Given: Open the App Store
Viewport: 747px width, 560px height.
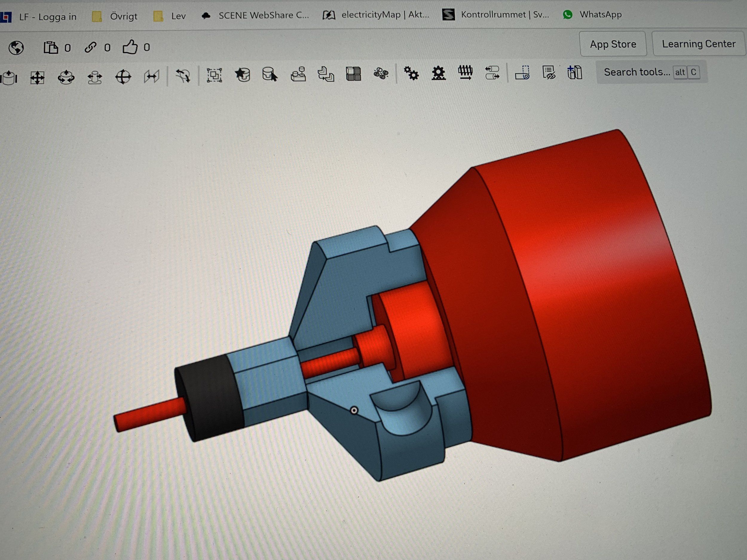Looking at the screenshot, I should pyautogui.click(x=613, y=44).
